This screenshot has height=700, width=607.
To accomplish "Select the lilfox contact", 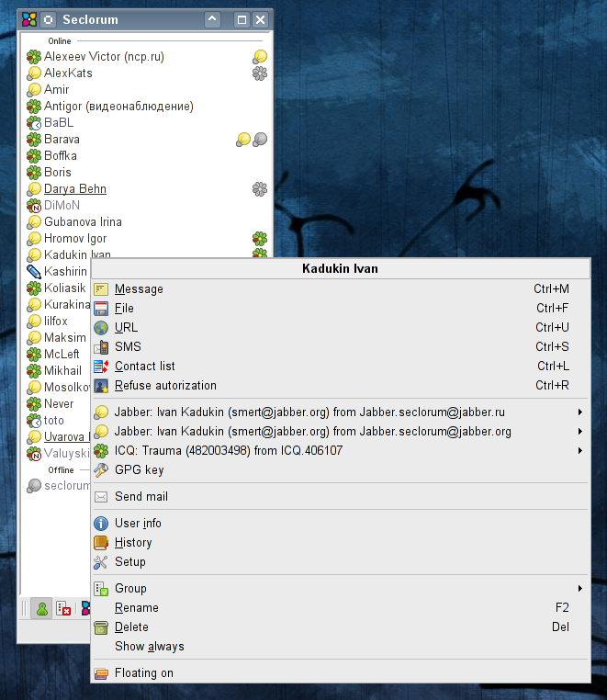I will click(55, 321).
